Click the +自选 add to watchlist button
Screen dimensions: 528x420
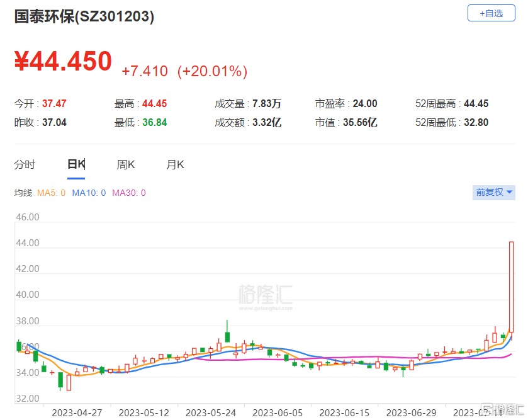click(x=491, y=13)
